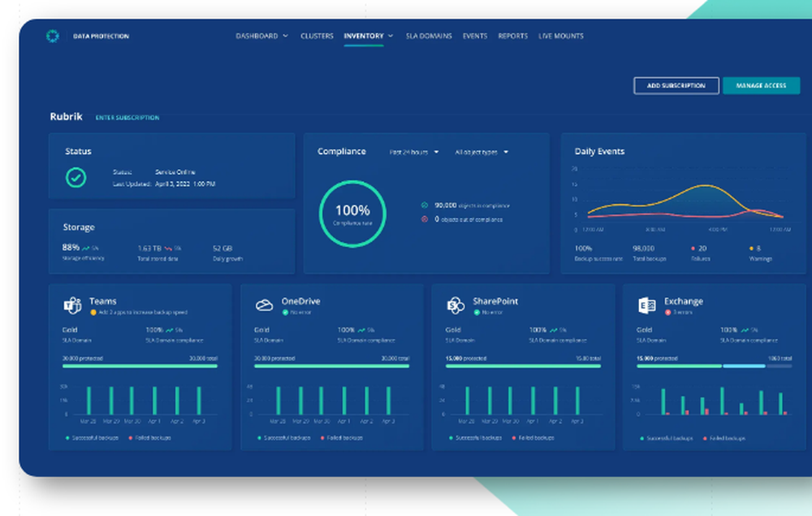
Task: Click the 1.63 TB total stored data value
Action: (149, 249)
